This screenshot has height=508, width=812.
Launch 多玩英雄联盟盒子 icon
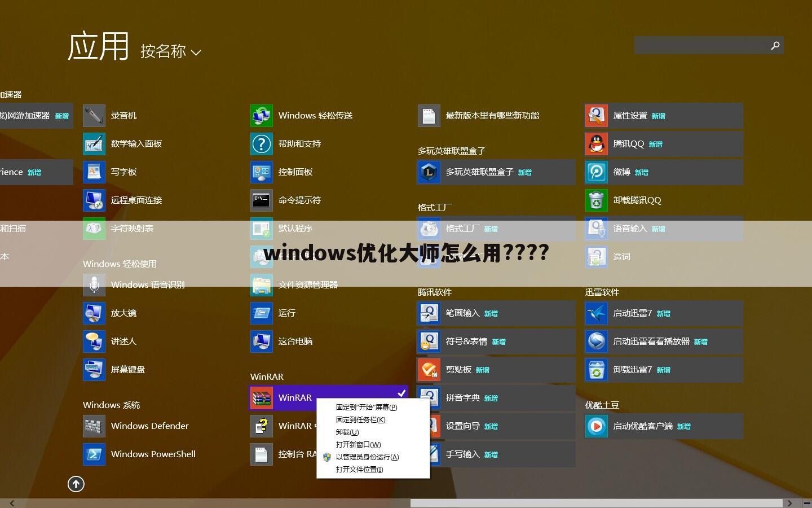click(429, 172)
